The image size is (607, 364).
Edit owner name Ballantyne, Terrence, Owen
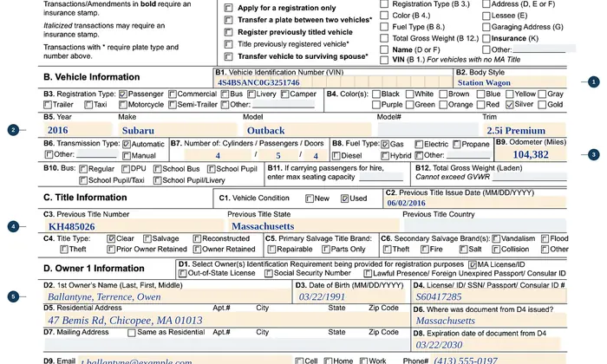click(167, 296)
